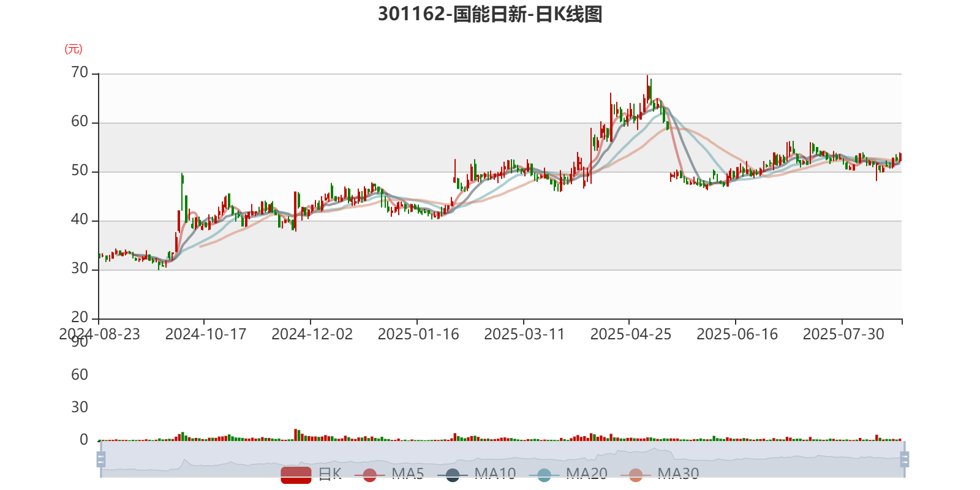Click the 2024-08-23 date axis label
Image resolution: width=980 pixels, height=490 pixels.
99,334
